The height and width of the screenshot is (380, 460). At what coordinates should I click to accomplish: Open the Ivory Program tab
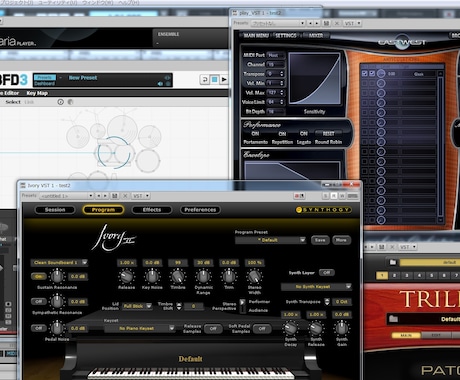click(x=103, y=210)
